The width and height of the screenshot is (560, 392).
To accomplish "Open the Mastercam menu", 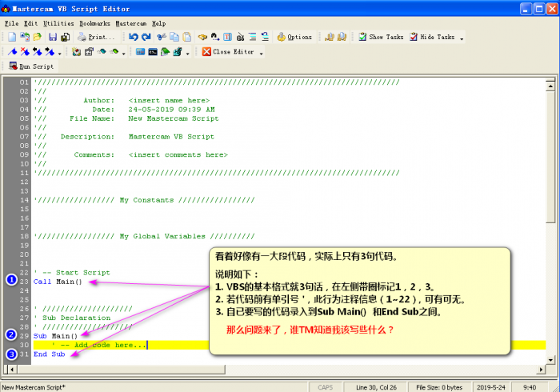I will pyautogui.click(x=131, y=23).
